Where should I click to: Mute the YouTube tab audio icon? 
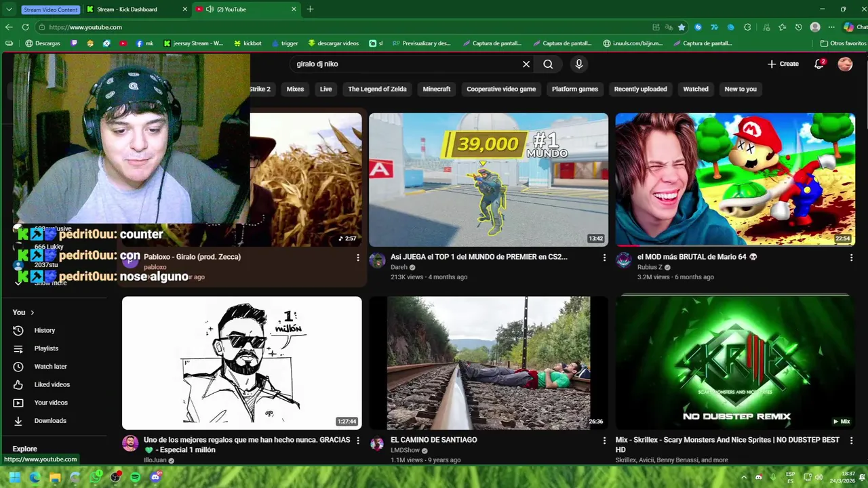pyautogui.click(x=210, y=9)
